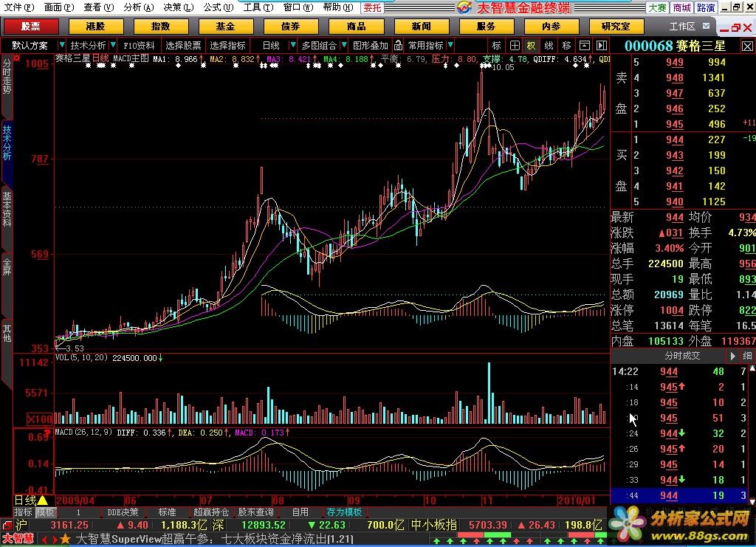Image resolution: width=756 pixels, height=547 pixels.
Task: Click the 标 marker toolbar icon
Action: pos(497,45)
